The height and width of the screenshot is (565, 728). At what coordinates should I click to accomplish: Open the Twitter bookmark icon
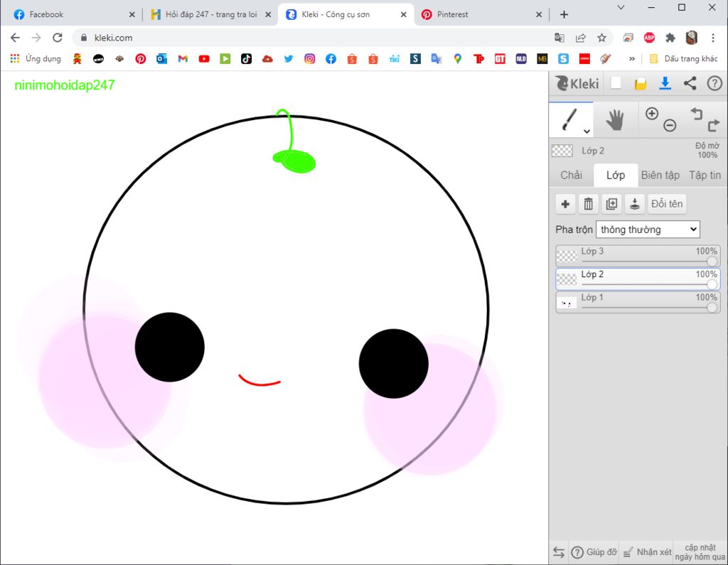pos(289,58)
